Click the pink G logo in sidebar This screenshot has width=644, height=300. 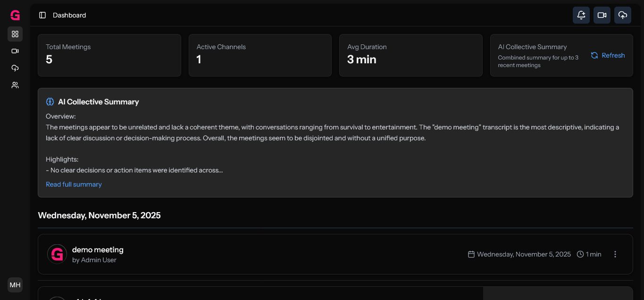point(15,16)
